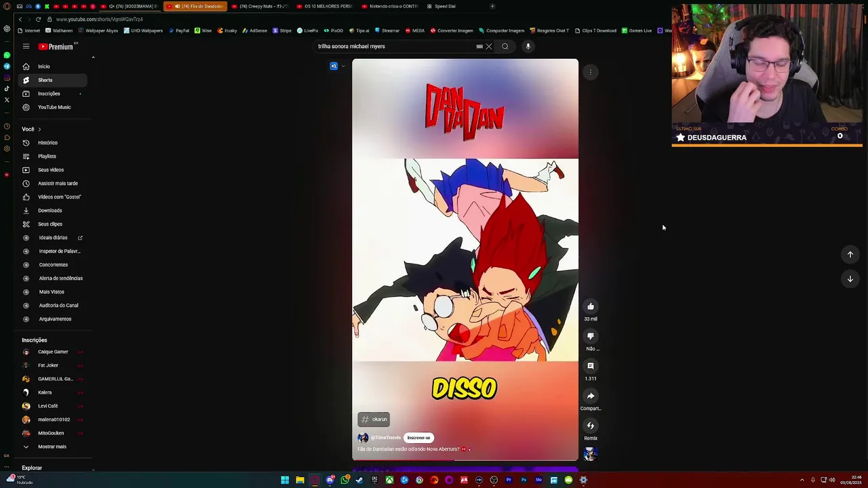Show hidden system tray icons
The width and height of the screenshot is (868, 488).
(x=802, y=480)
